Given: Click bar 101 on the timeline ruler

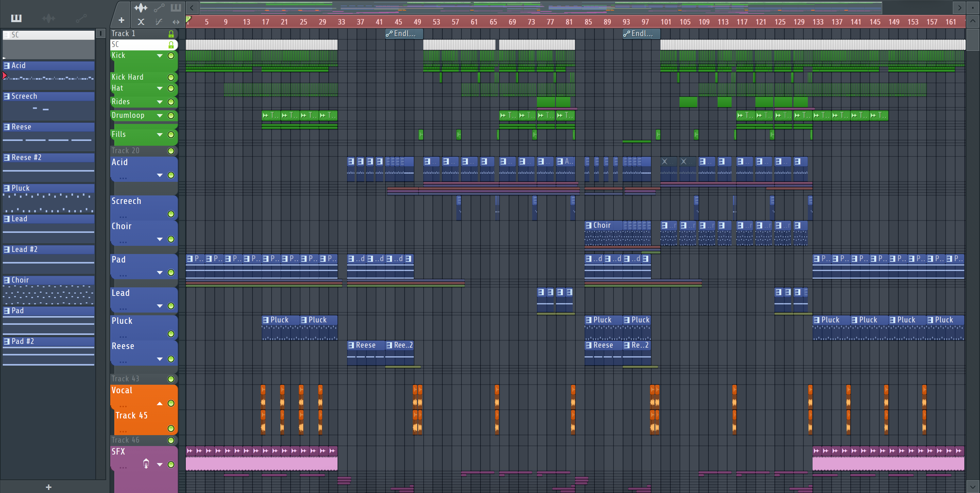Looking at the screenshot, I should [x=666, y=22].
